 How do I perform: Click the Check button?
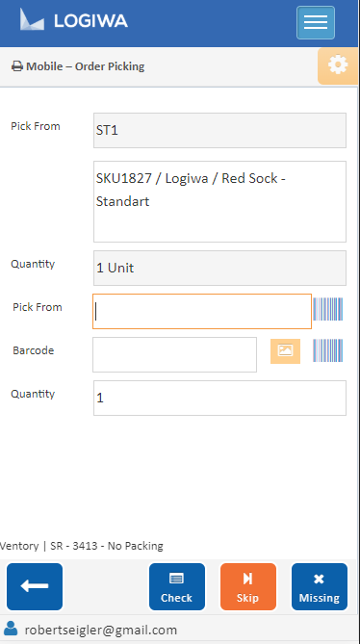176,586
